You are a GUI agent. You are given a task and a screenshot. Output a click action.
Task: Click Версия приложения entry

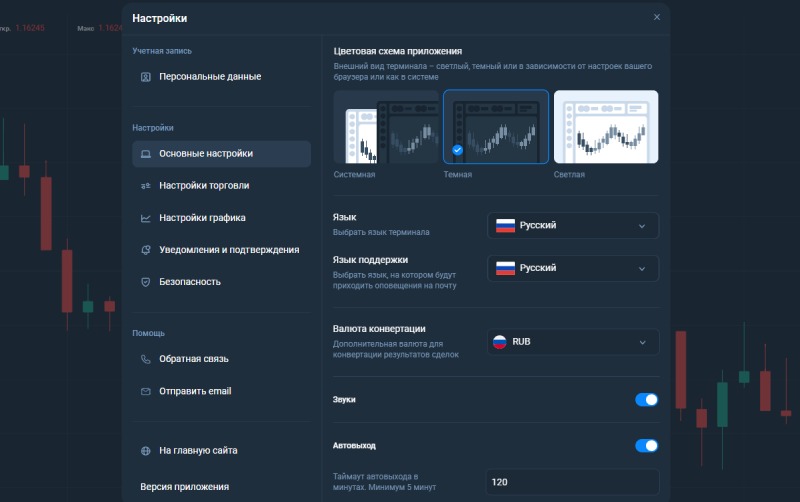184,487
